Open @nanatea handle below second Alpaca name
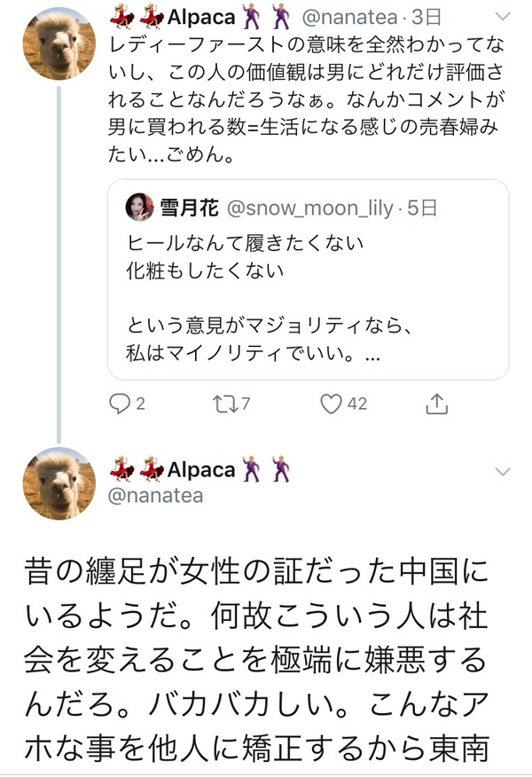This screenshot has height=777, width=532. [155, 496]
